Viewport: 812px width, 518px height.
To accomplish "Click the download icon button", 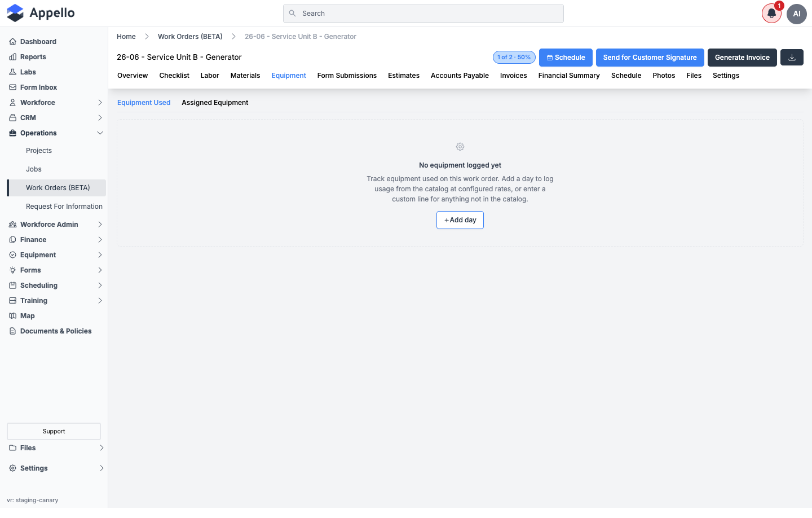I will 792,58.
